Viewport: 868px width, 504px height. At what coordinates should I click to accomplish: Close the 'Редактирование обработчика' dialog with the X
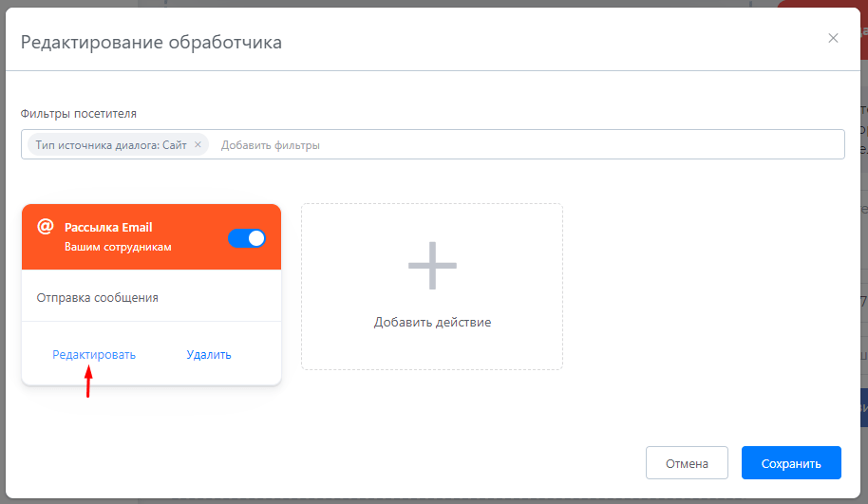tap(833, 38)
